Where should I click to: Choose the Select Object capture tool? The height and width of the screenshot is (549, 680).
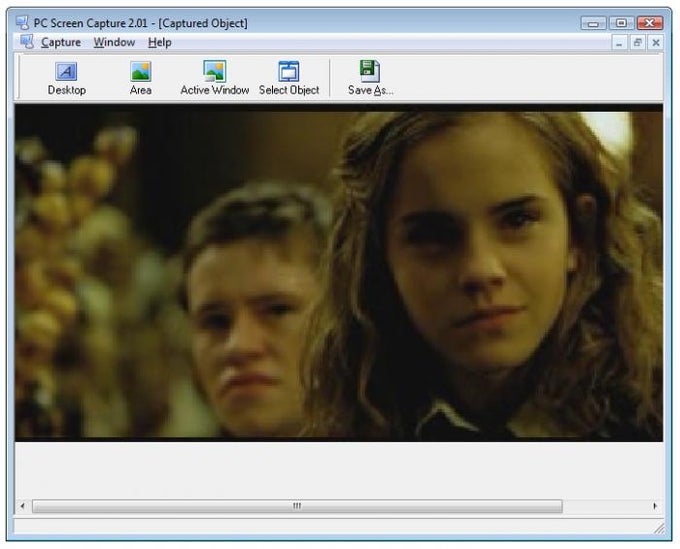(289, 78)
